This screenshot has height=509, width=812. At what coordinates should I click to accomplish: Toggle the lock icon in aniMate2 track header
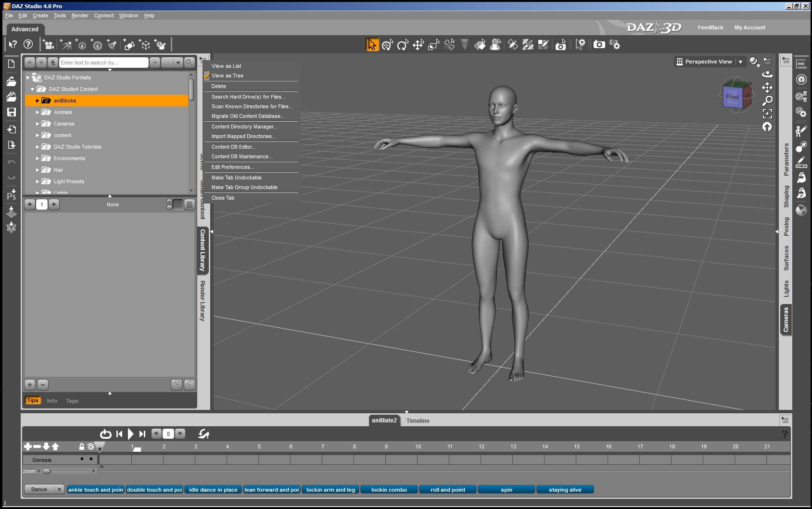pos(81,446)
